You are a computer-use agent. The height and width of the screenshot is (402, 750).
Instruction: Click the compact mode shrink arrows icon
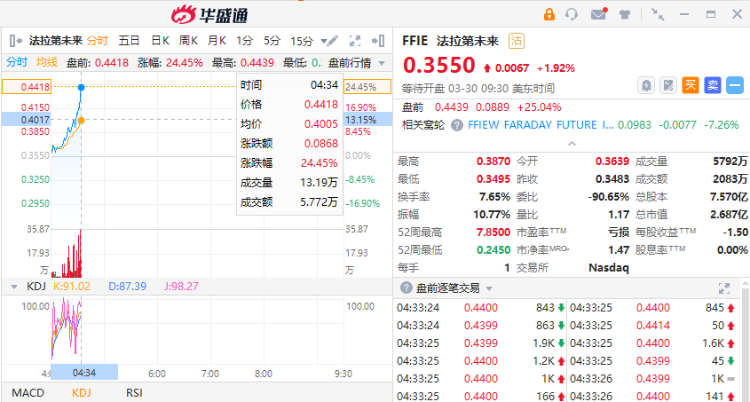coord(658,14)
